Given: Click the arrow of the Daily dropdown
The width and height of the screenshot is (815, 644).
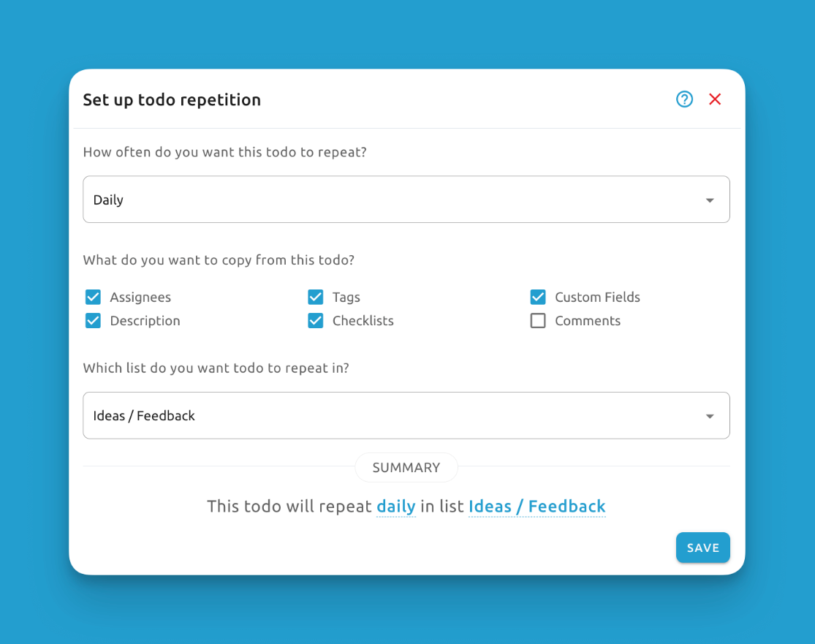Looking at the screenshot, I should (709, 200).
